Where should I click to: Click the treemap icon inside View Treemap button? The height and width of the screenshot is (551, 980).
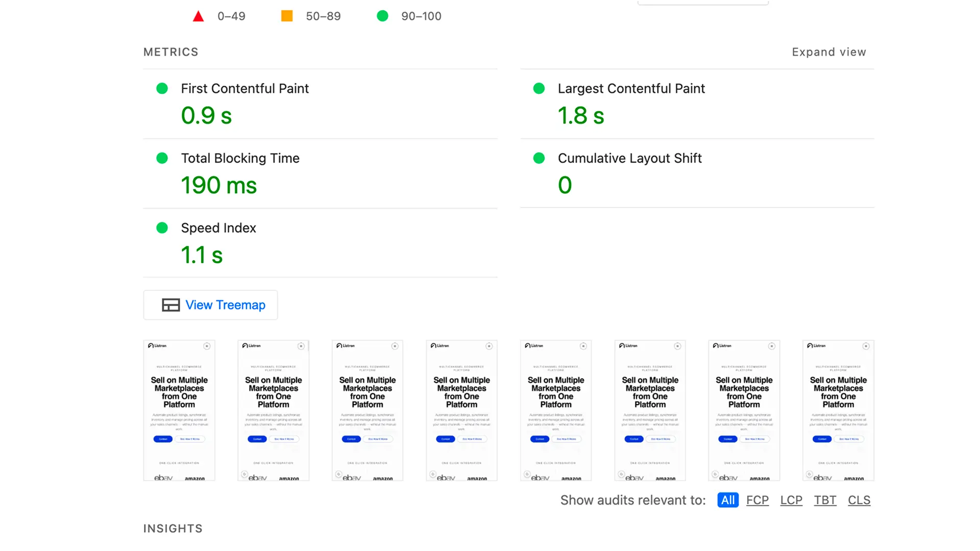170,305
